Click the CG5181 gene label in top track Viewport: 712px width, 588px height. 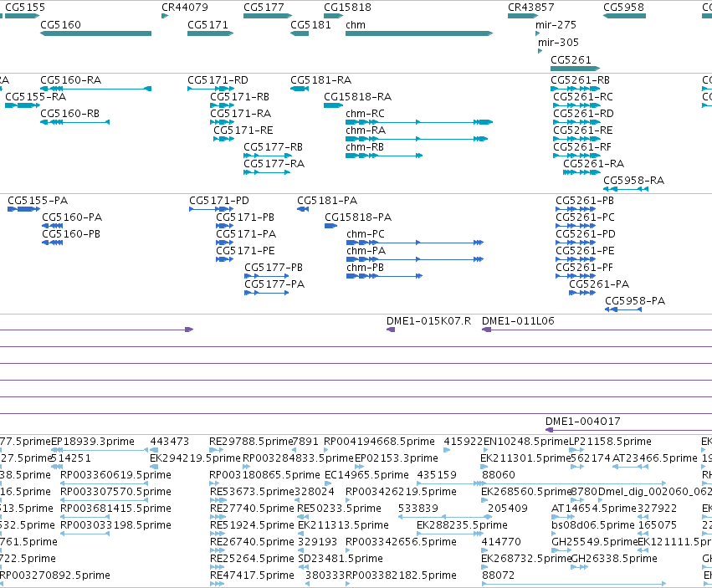coord(310,25)
